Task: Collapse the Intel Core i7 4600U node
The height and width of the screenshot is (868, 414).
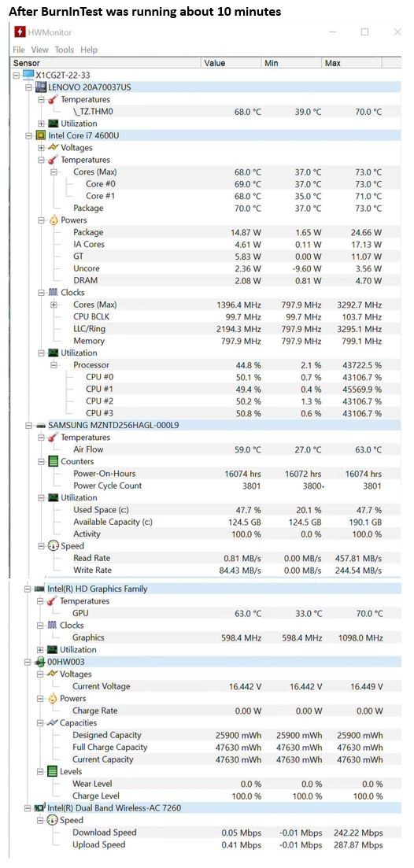Action: point(29,135)
